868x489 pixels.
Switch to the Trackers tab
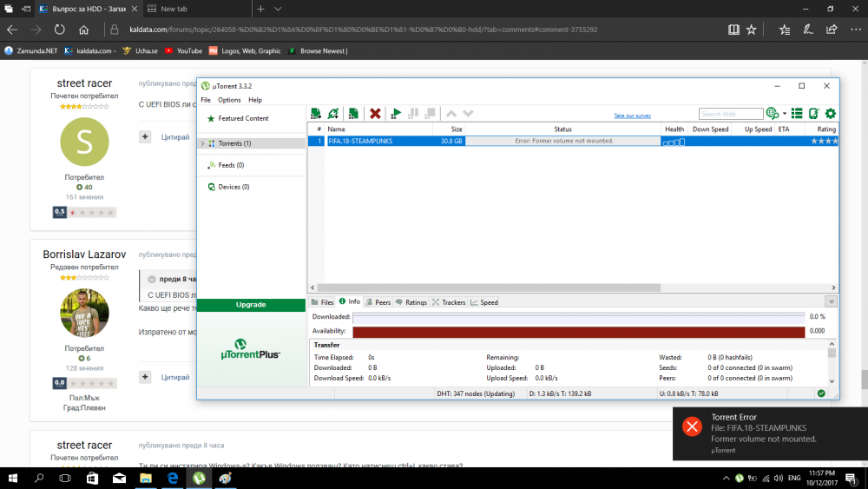point(449,302)
